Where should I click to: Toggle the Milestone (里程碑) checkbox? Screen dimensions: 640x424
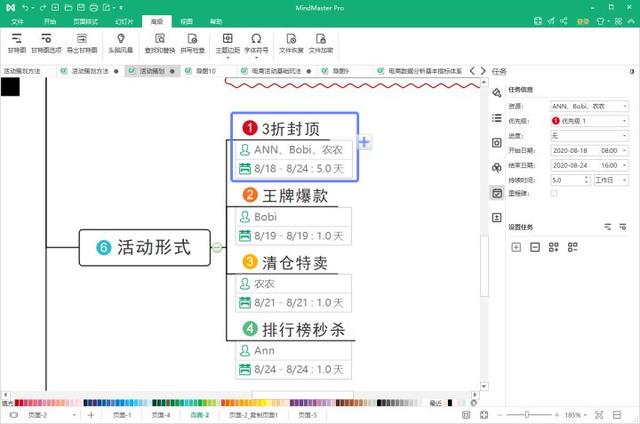554,193
